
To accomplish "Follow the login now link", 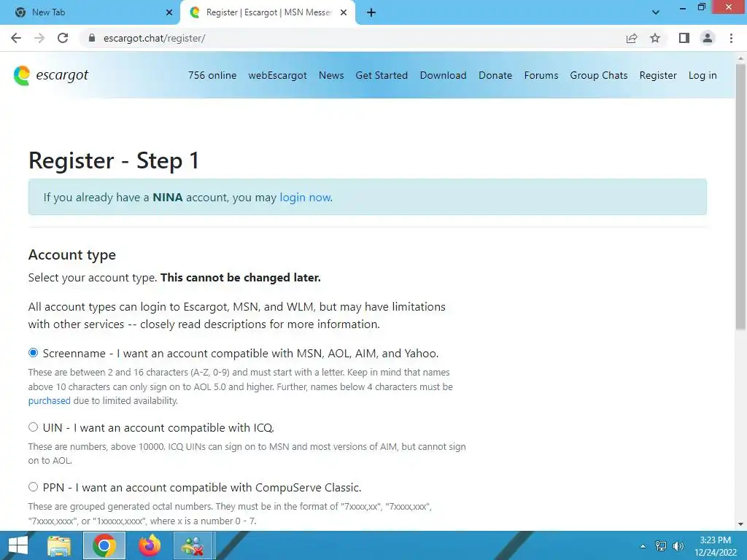I will click(305, 197).
